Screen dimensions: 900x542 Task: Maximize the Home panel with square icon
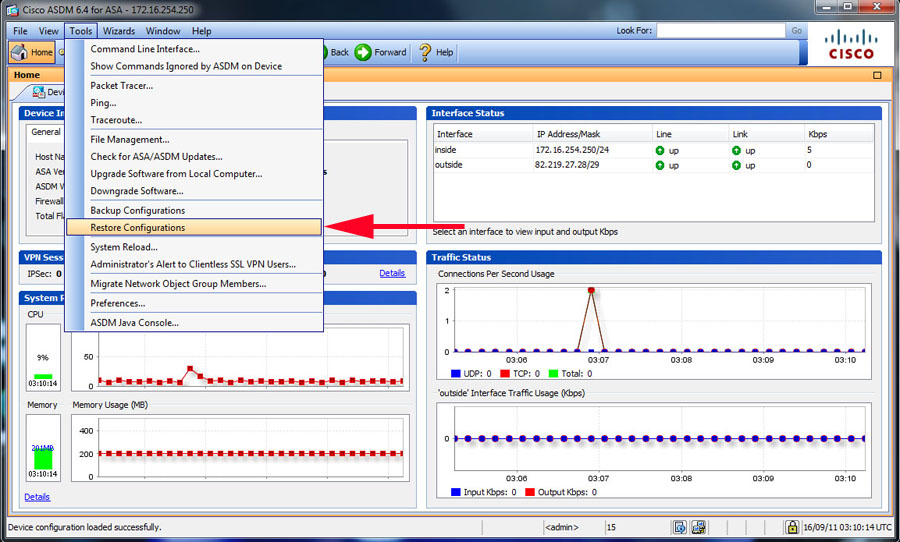coord(877,75)
